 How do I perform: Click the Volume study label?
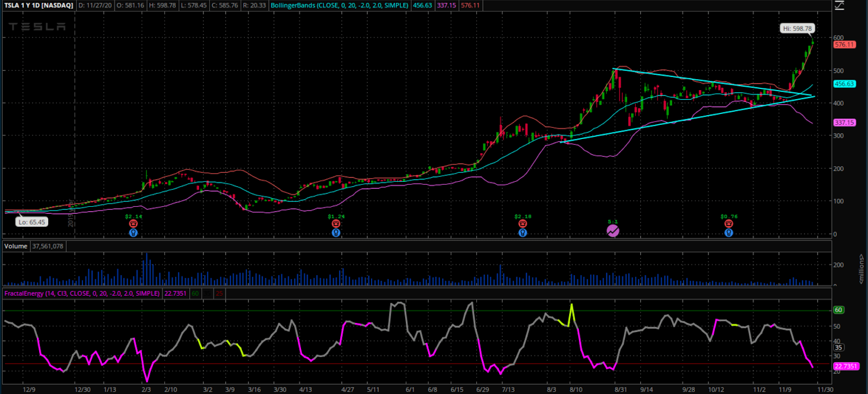16,246
